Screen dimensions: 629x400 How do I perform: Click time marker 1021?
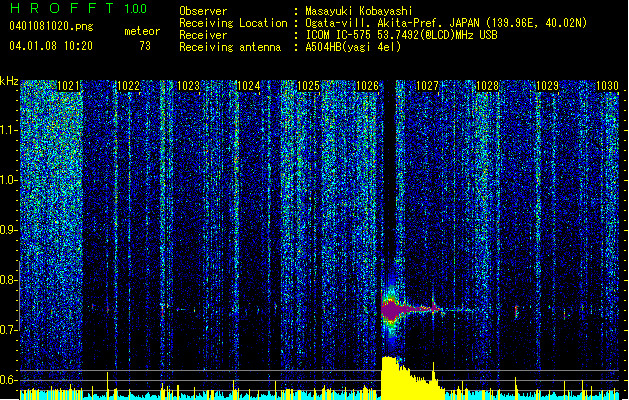click(x=68, y=86)
